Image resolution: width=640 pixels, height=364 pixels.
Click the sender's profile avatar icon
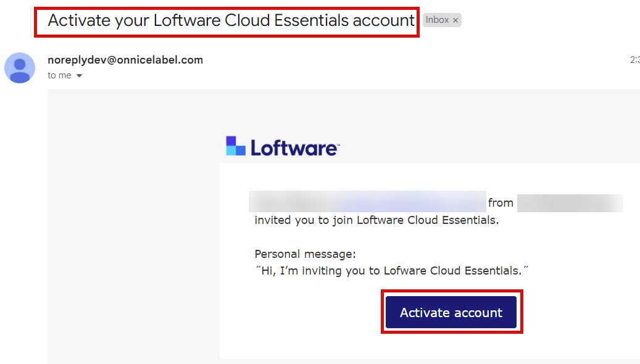(x=20, y=68)
